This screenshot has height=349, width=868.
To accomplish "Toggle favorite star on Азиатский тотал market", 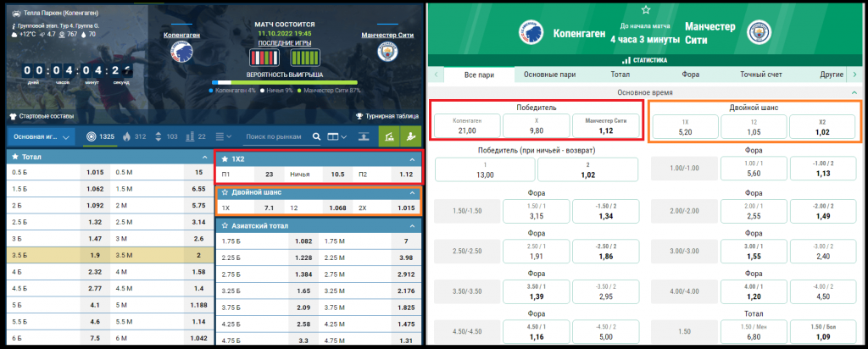I will coord(225,225).
